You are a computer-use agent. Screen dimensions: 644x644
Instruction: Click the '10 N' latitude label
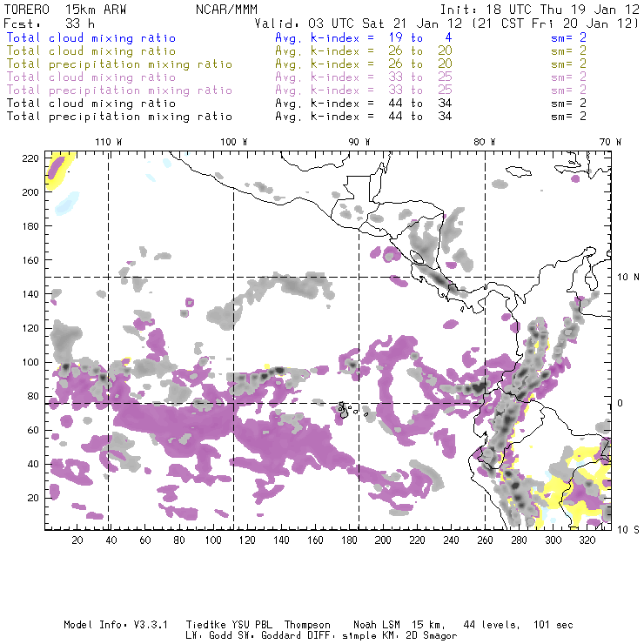pos(628,278)
